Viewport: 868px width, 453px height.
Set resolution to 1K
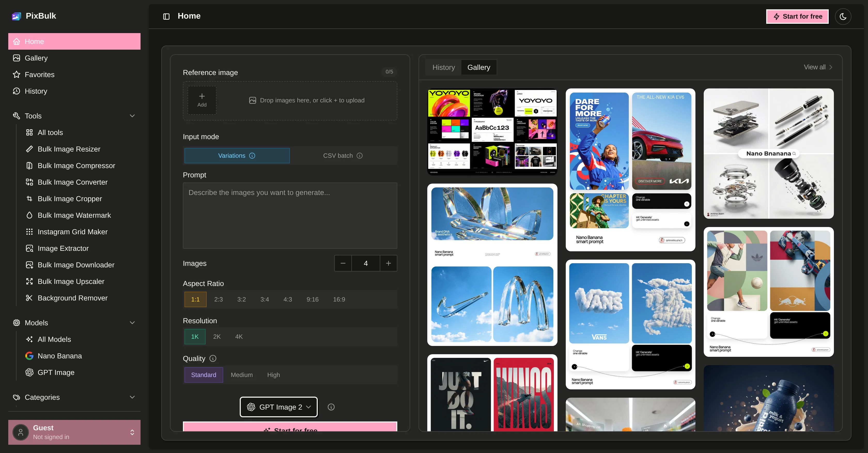195,337
